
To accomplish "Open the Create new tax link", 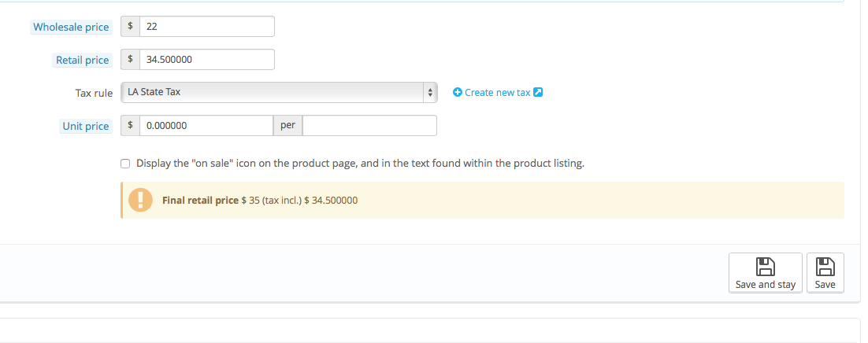I will [497, 93].
